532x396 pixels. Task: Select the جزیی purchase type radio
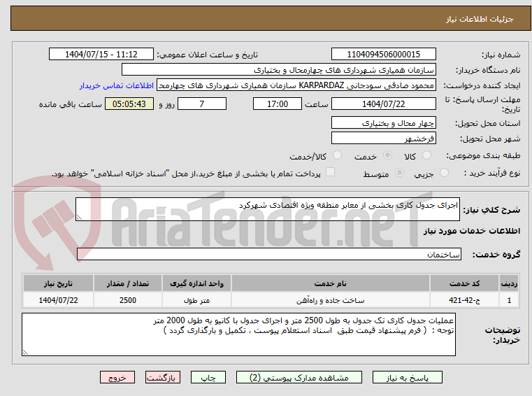tap(444, 173)
